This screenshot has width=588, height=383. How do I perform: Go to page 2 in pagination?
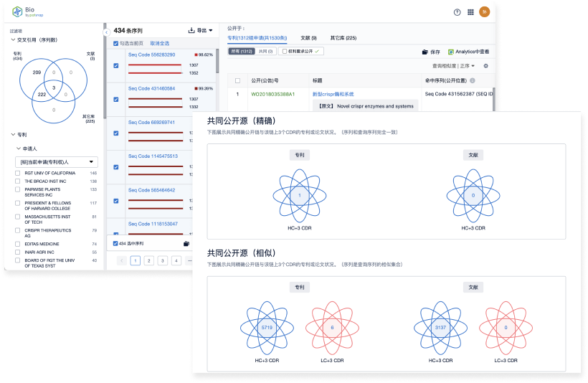point(148,261)
